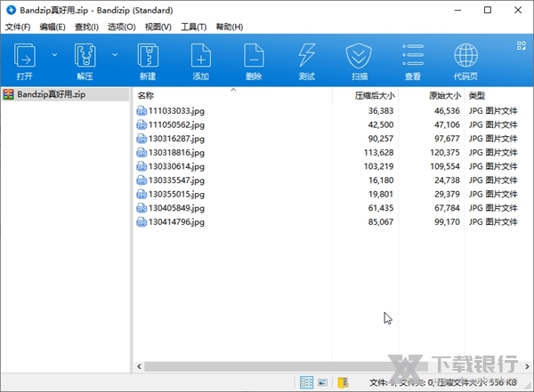Open the toolbar layout grid menu at far right
The width and height of the screenshot is (534, 392).
pyautogui.click(x=522, y=43)
